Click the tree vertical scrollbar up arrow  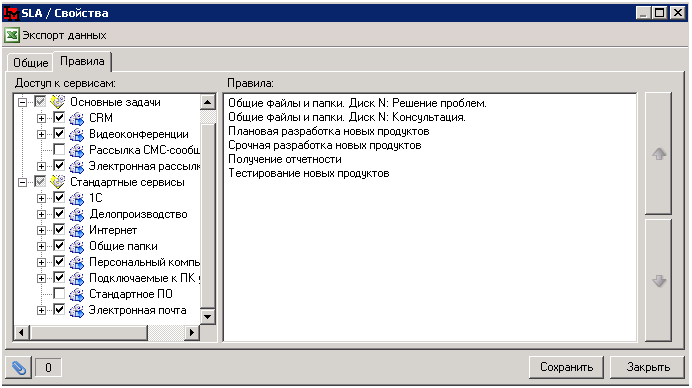point(207,102)
